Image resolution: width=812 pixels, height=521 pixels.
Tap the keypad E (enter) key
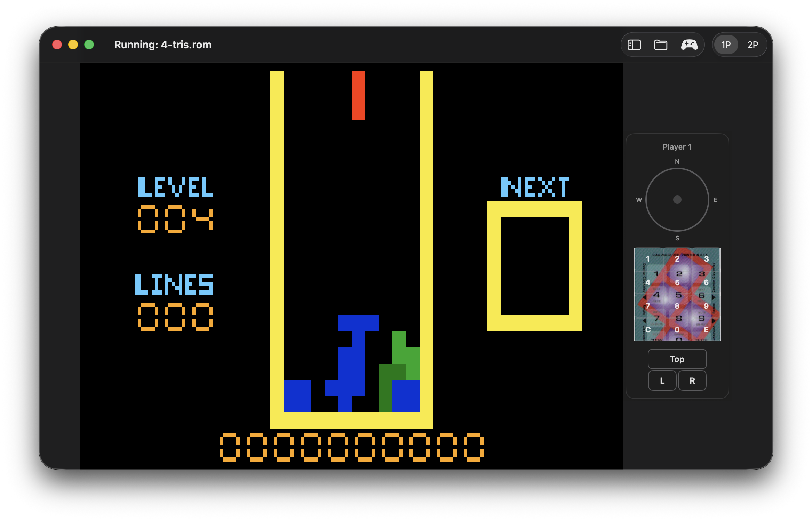tap(706, 330)
